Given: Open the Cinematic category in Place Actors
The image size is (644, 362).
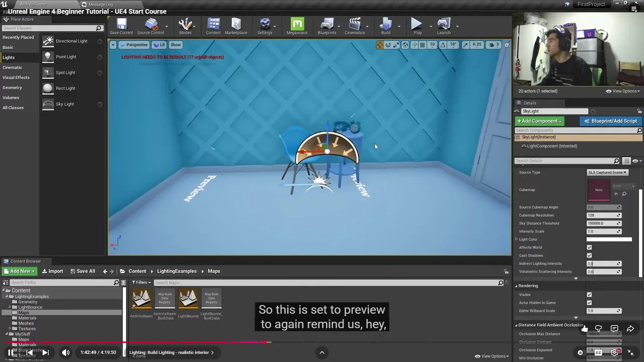Looking at the screenshot, I should click(x=12, y=67).
